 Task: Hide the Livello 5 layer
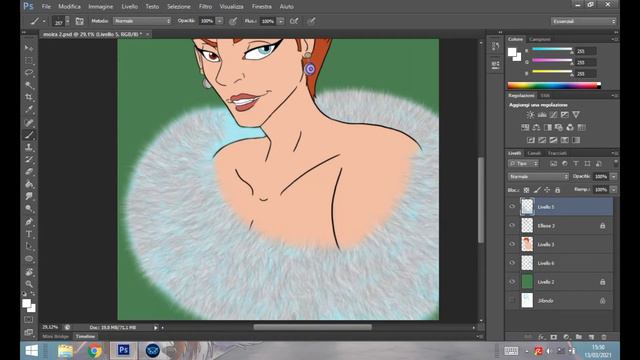[512, 207]
